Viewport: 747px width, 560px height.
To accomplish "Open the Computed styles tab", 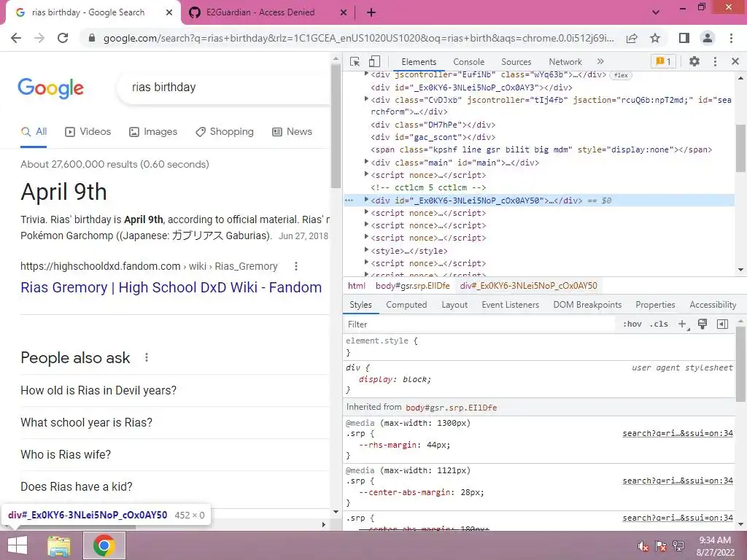I will (x=406, y=305).
